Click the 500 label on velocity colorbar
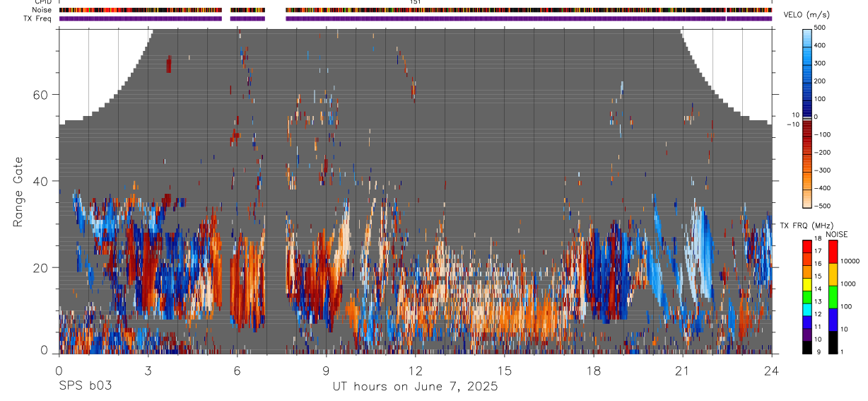Viewport: 868px width, 401px height. pyautogui.click(x=820, y=28)
